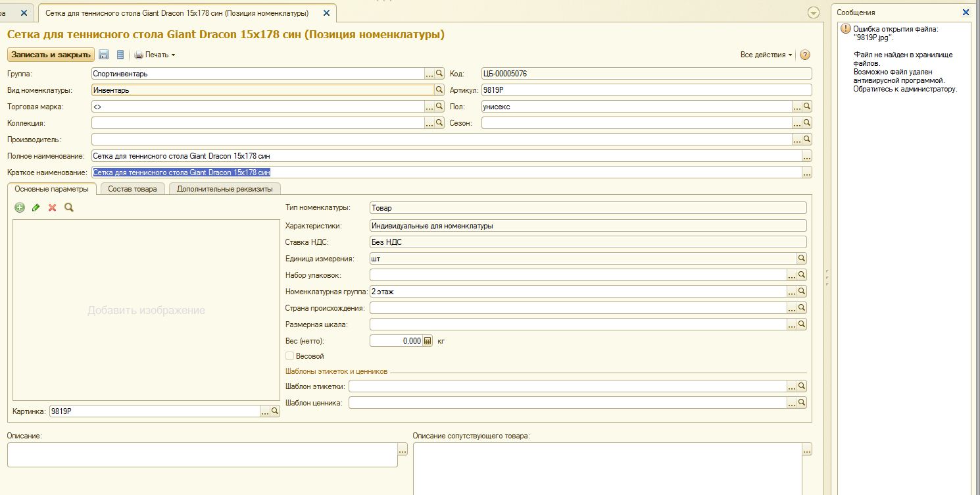Click the green pencil edit image icon

pos(36,207)
